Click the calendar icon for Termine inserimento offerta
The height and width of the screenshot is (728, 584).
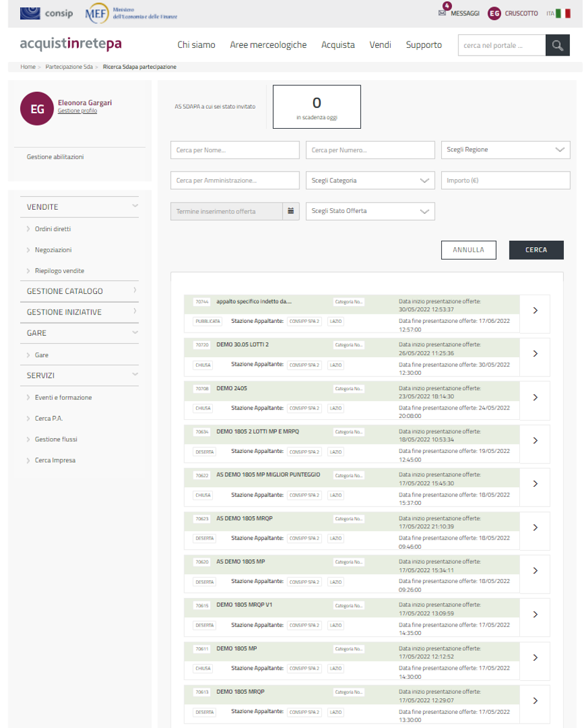click(291, 211)
